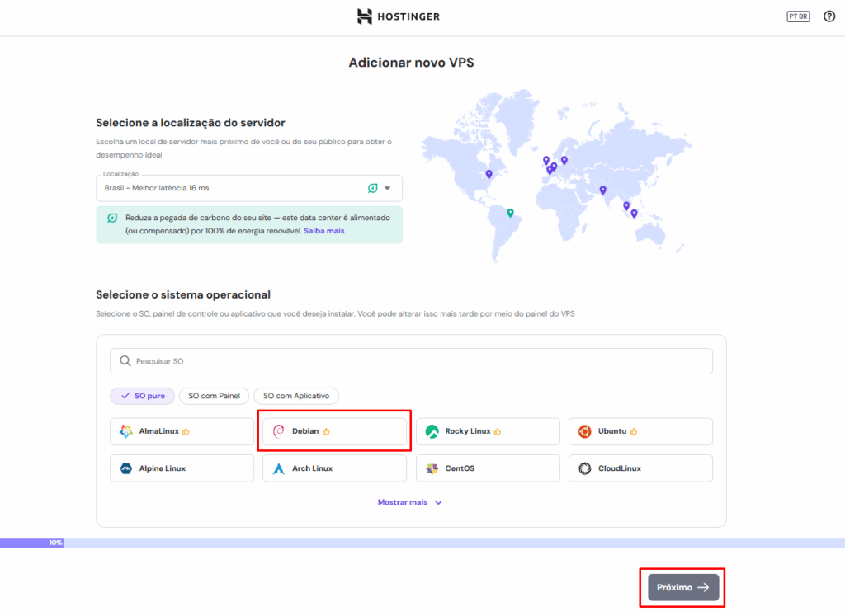Click the Debian swirl logo icon
This screenshot has width=845, height=616.
(x=279, y=431)
